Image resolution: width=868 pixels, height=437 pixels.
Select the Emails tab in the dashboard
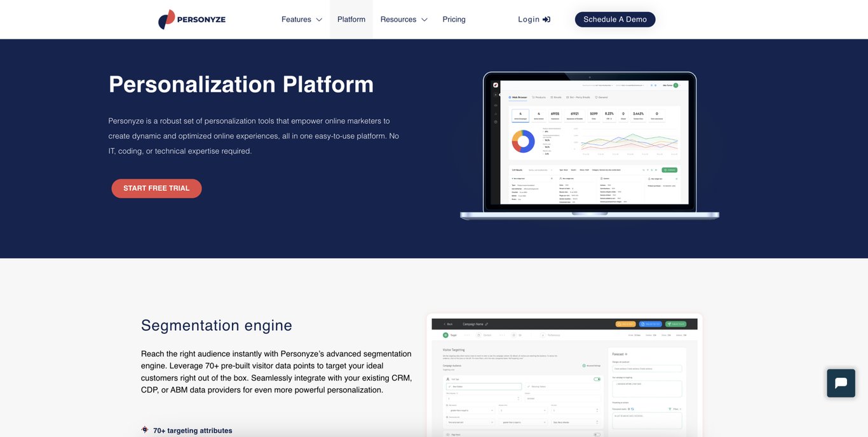coord(555,97)
